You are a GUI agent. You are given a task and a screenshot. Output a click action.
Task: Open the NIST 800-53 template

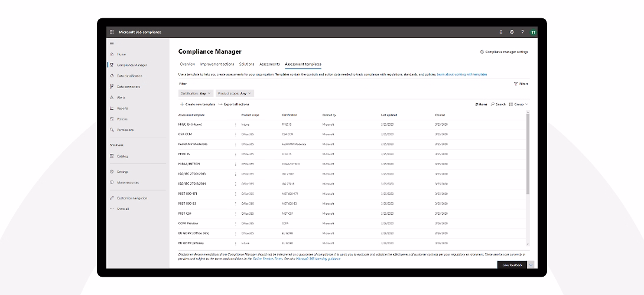187,204
